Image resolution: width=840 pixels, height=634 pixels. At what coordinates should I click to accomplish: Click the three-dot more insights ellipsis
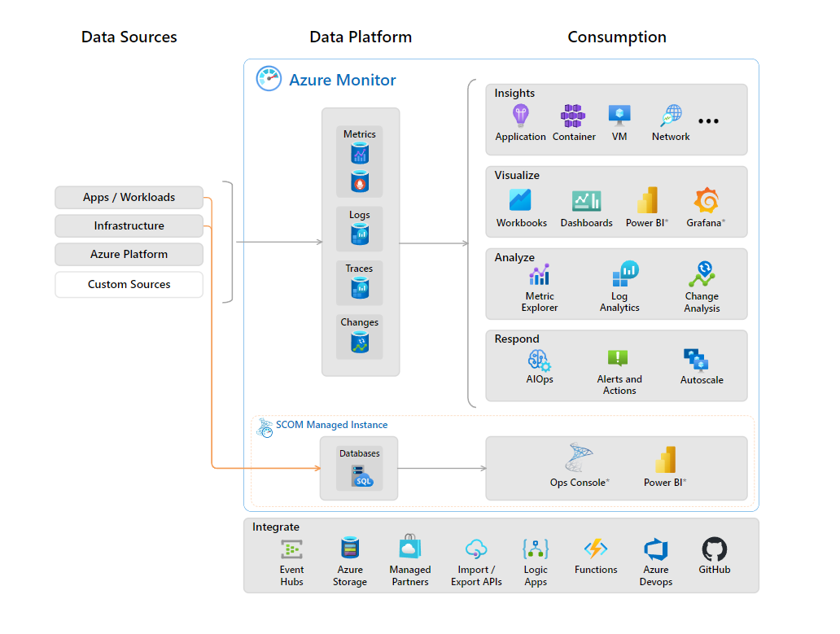708,121
